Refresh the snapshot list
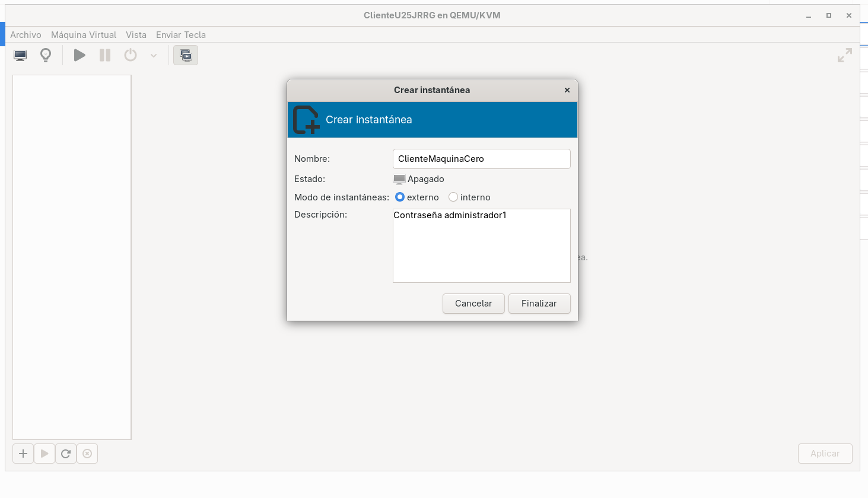868x498 pixels. click(66, 454)
